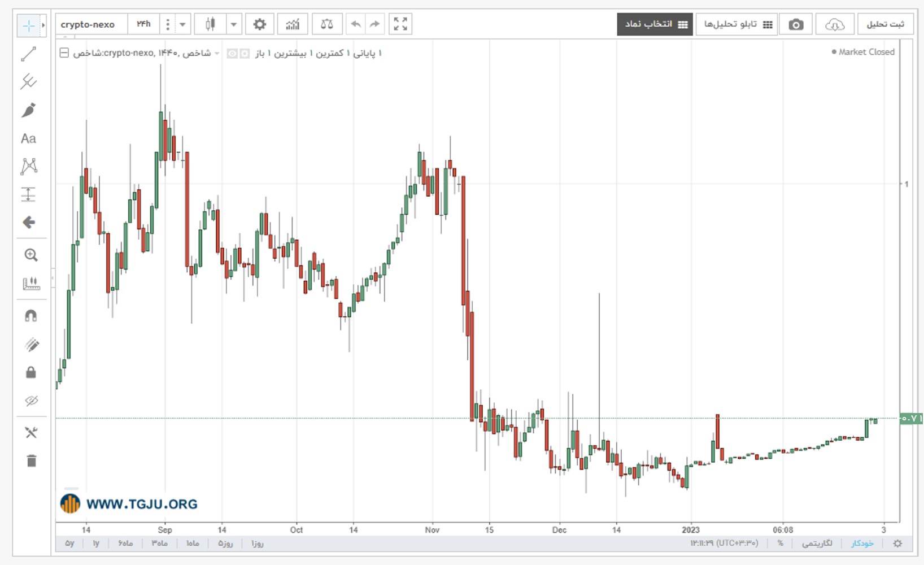Click the trash remove drawings icon
924x565 pixels.
(x=31, y=461)
